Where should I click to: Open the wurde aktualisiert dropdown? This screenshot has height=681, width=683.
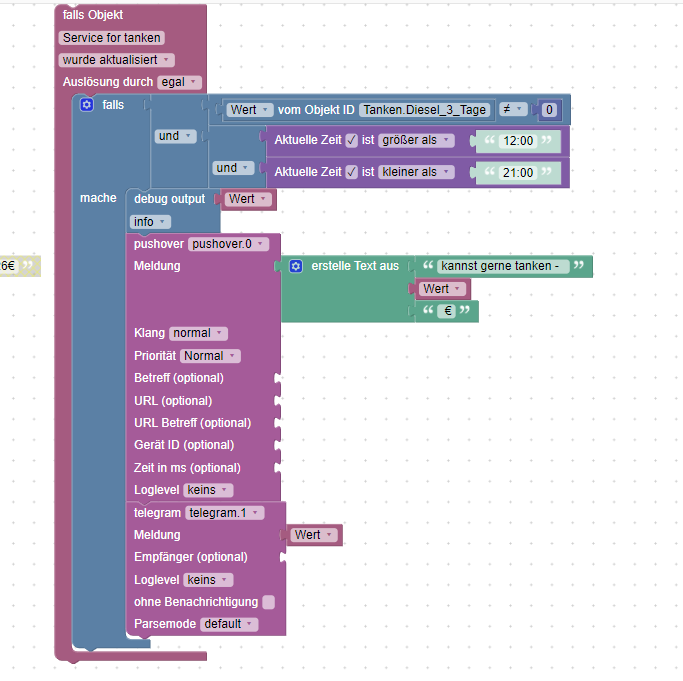coord(116,60)
